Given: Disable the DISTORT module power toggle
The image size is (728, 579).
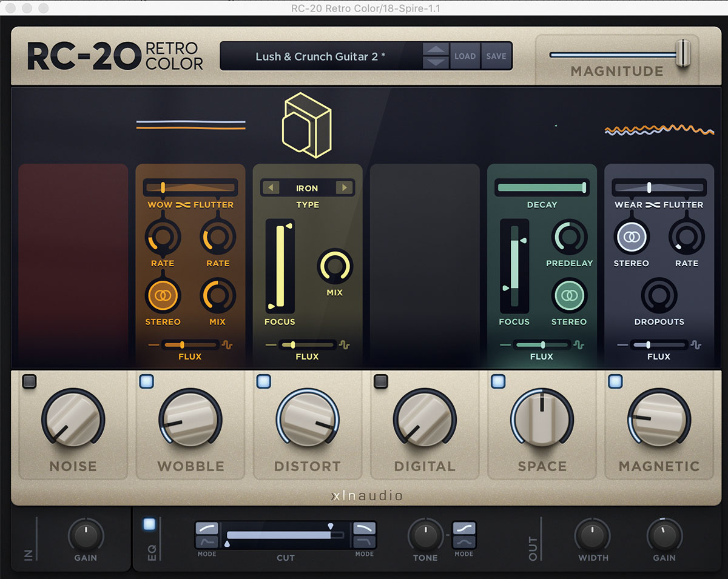Looking at the screenshot, I should tap(263, 381).
